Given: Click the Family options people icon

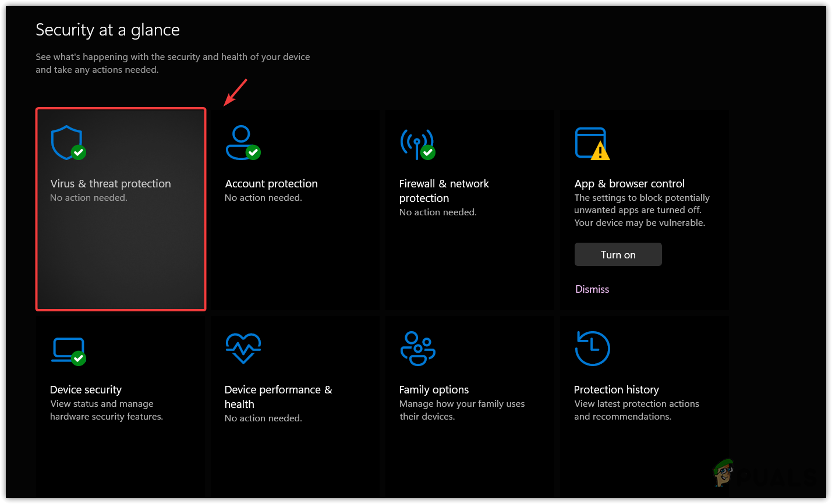Looking at the screenshot, I should (417, 348).
